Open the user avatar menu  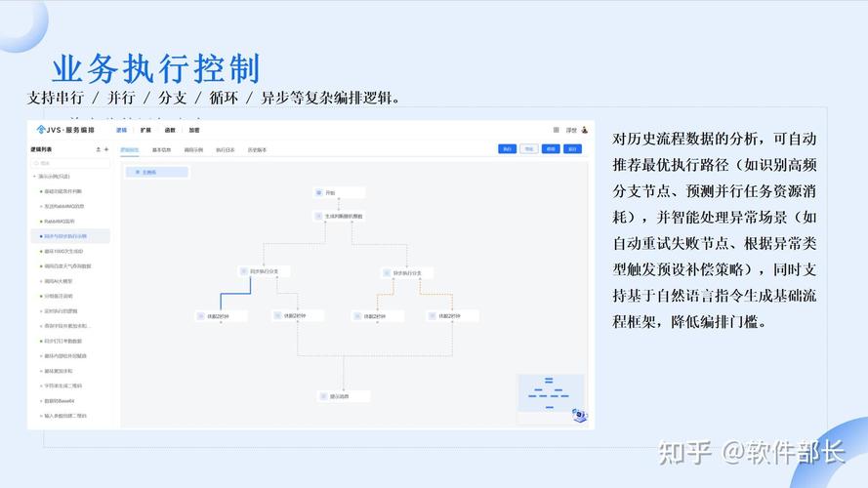click(x=585, y=130)
